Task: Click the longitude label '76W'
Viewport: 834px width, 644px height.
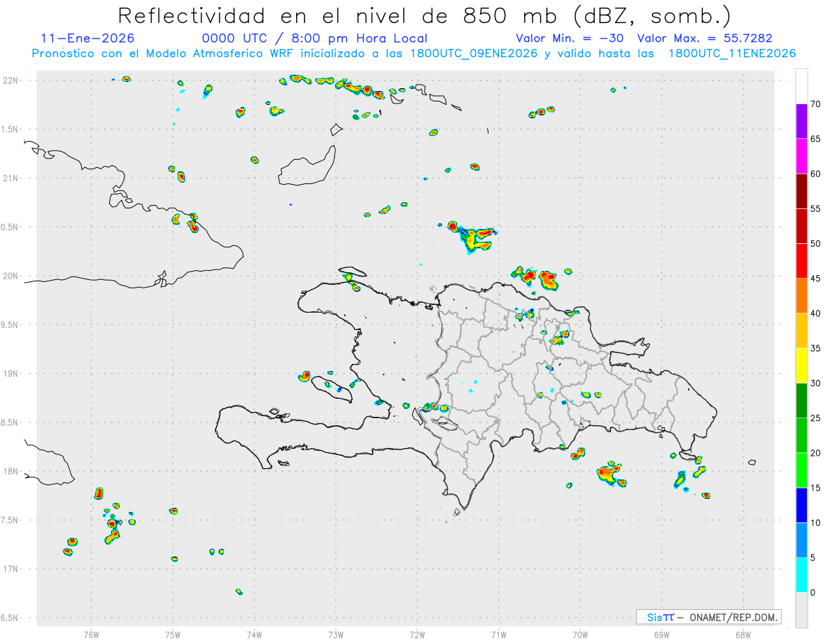Action: (91, 634)
